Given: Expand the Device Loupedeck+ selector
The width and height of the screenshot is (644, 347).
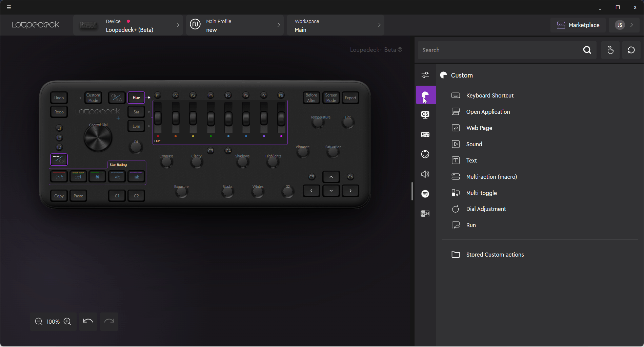Looking at the screenshot, I should tap(128, 25).
